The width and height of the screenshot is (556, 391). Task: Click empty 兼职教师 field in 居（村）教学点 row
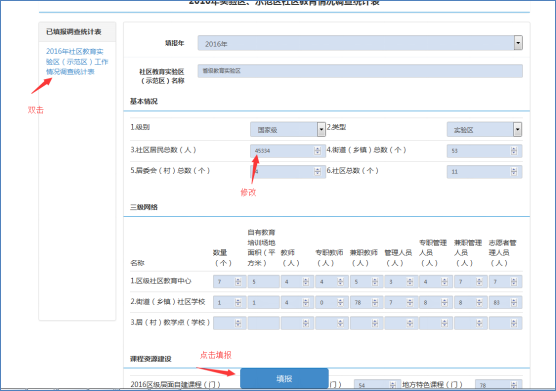pyautogui.click(x=366, y=323)
